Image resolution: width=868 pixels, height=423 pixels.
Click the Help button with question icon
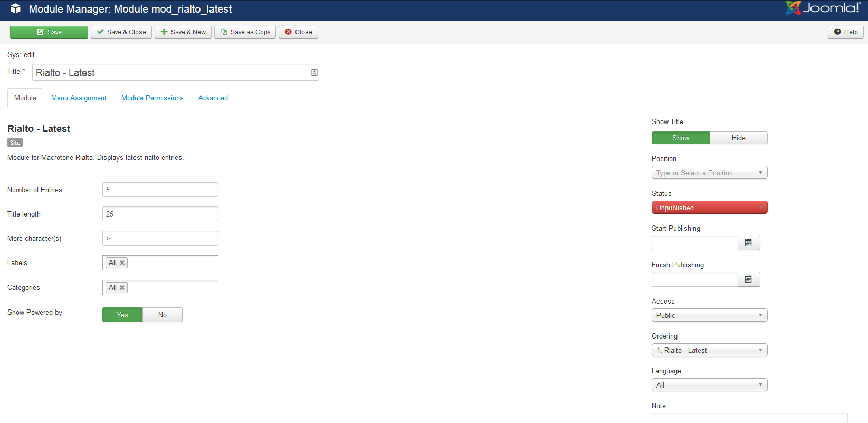(845, 32)
